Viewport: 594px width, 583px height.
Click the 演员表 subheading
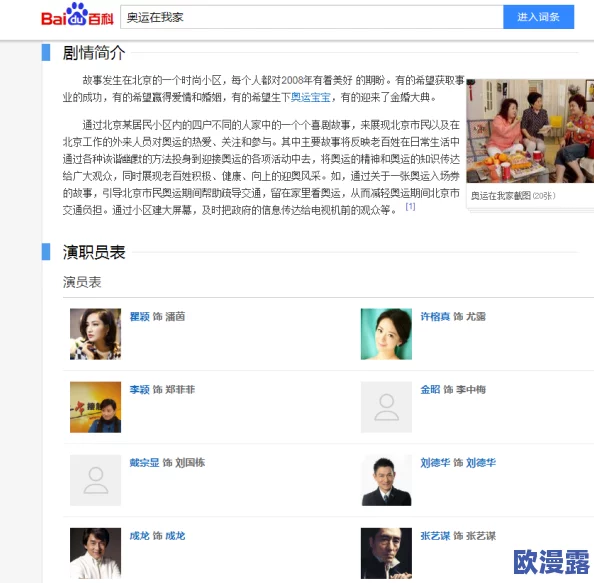[x=82, y=282]
